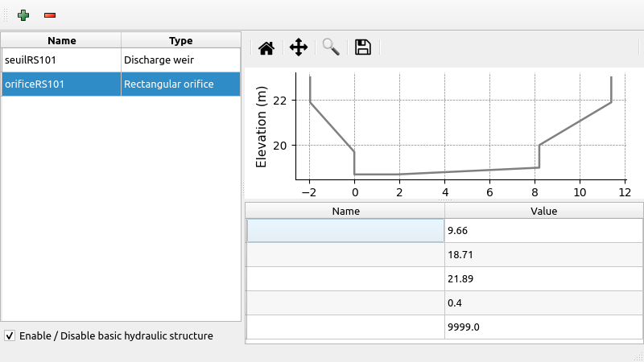Click the Discharge weir type cell
This screenshot has height=362, width=644.
180,60
